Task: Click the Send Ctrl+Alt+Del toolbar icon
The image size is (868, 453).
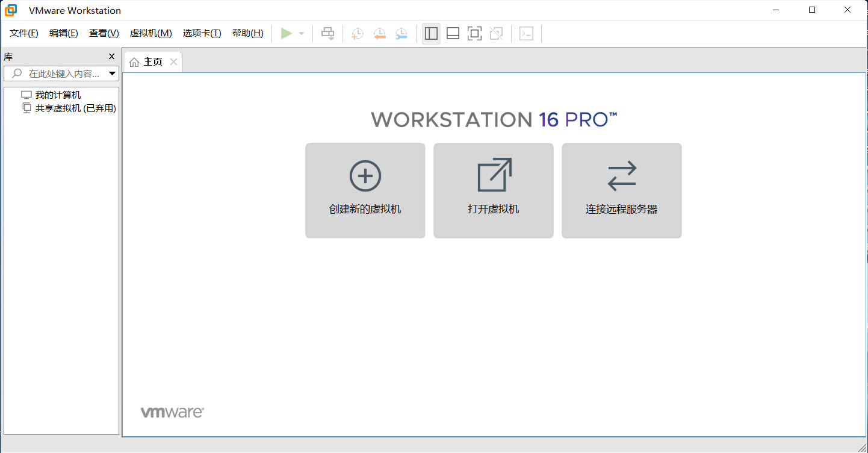Action: 328,34
